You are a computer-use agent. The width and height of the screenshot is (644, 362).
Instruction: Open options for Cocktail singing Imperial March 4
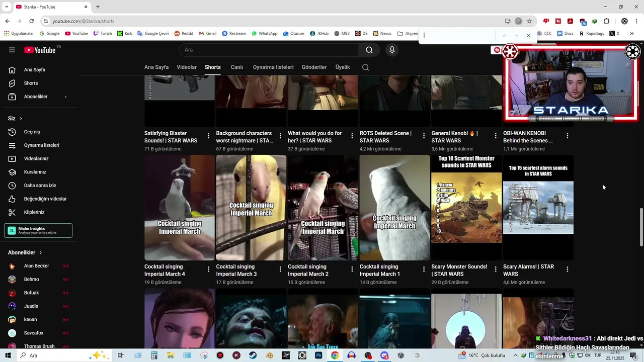coord(208,269)
